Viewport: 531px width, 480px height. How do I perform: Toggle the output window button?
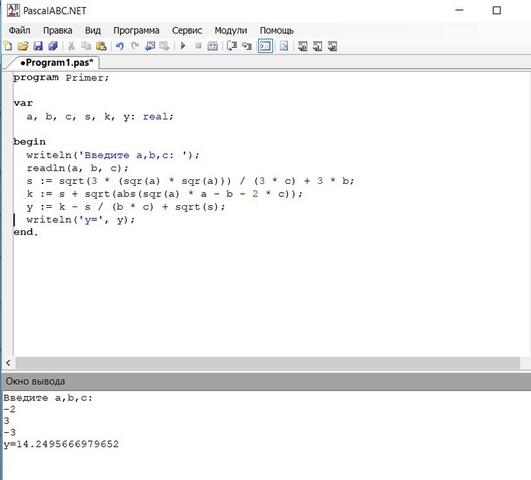pyautogui.click(x=265, y=46)
